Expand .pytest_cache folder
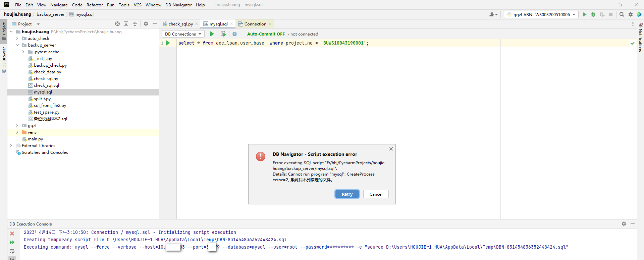Viewport: 644px width, 260px height. [x=23, y=52]
